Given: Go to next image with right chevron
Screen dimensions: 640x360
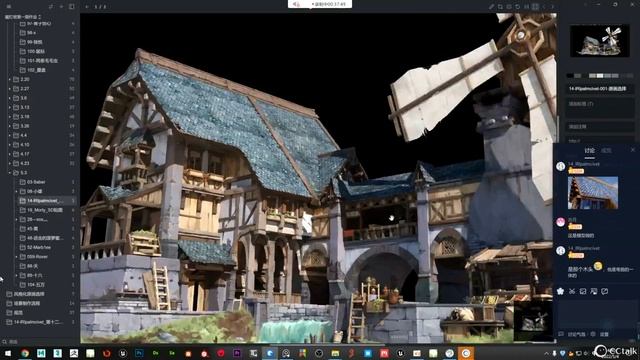Looking at the screenshot, I should (x=552, y=7).
